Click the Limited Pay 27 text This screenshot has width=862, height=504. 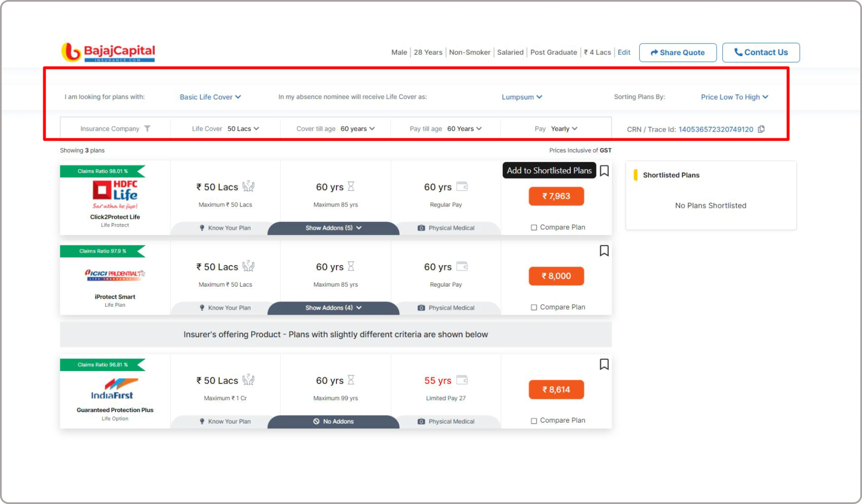click(446, 398)
